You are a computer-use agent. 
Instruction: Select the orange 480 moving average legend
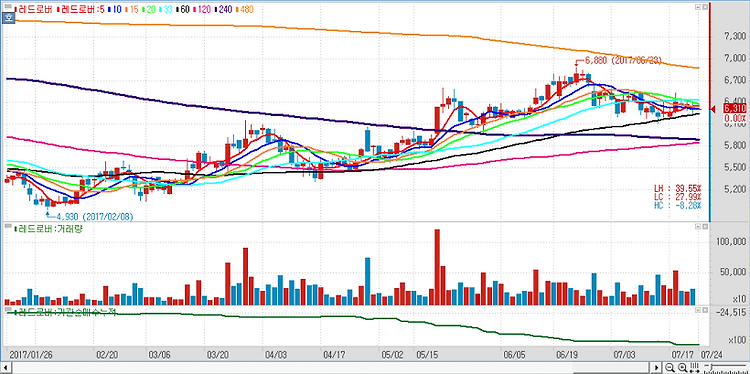coord(244,9)
